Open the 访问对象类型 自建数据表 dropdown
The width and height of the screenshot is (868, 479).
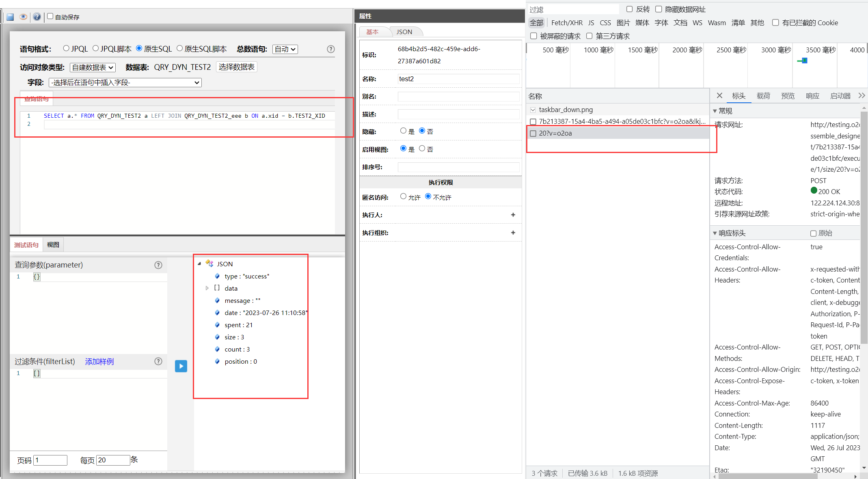click(x=93, y=67)
